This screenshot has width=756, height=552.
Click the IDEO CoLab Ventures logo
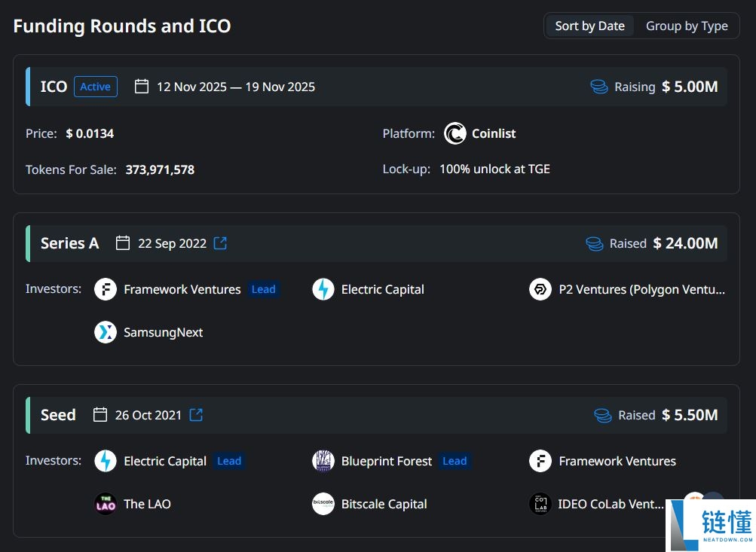point(540,504)
